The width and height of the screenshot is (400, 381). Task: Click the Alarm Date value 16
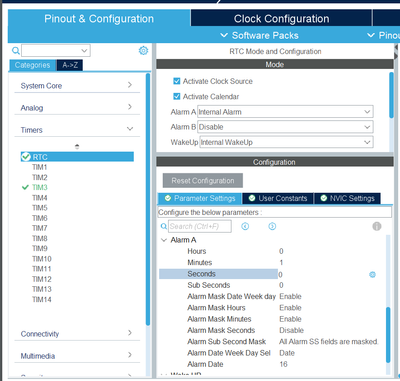coord(283,365)
